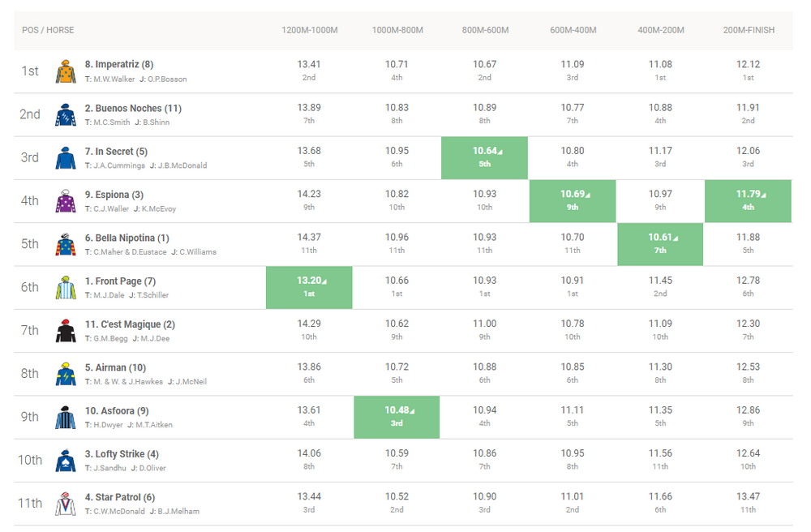Click Espiona's purple starred silks icon

click(66, 201)
